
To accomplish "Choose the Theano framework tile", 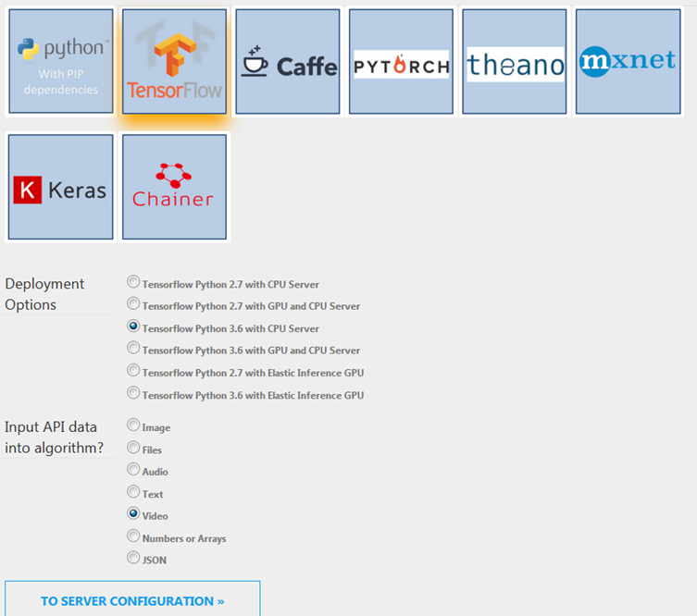I will pyautogui.click(x=515, y=61).
